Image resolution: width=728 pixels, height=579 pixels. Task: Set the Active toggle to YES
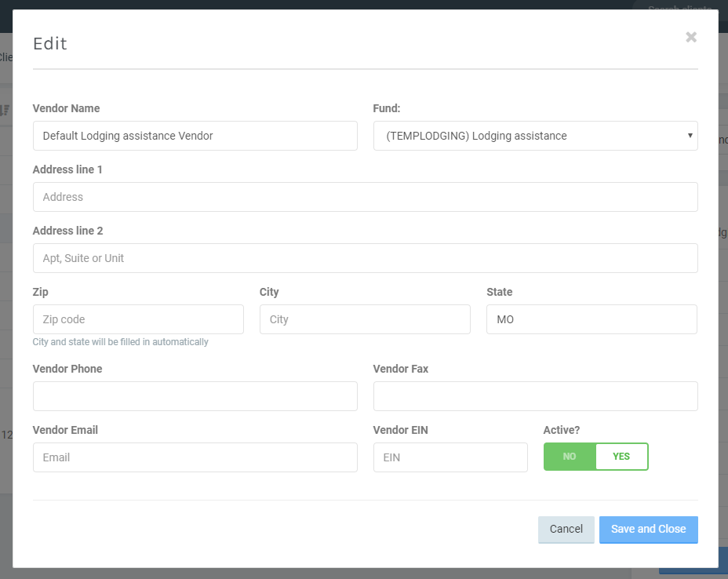621,457
